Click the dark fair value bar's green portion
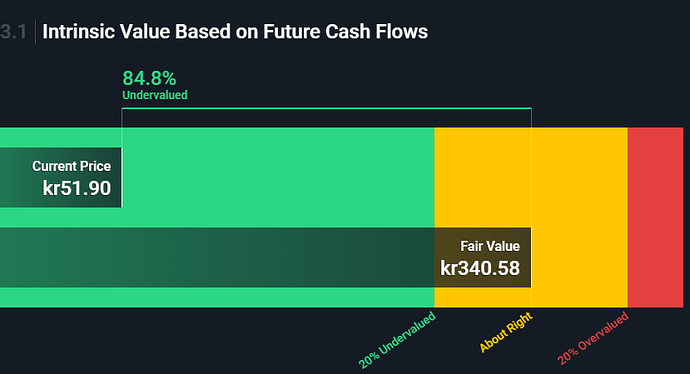Image resolution: width=690 pixels, height=374 pixels. click(x=217, y=257)
